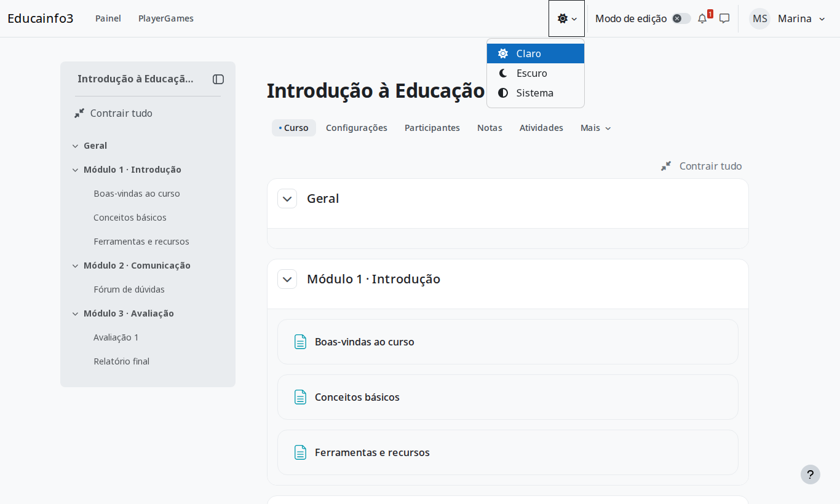Toggle Modo de edição switch
840x504 pixels.
pyautogui.click(x=681, y=18)
